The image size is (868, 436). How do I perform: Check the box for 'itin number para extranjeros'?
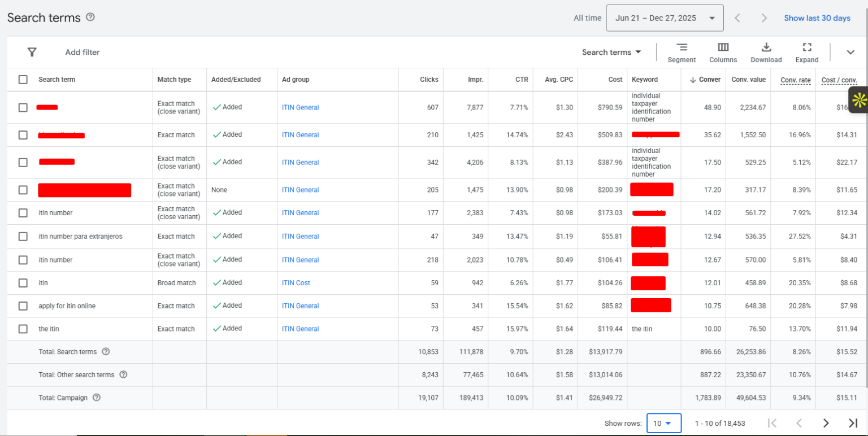click(x=23, y=237)
